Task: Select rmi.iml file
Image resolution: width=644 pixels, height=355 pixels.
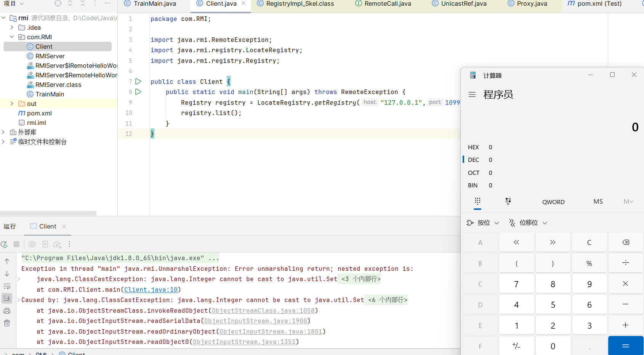Action: point(32,123)
